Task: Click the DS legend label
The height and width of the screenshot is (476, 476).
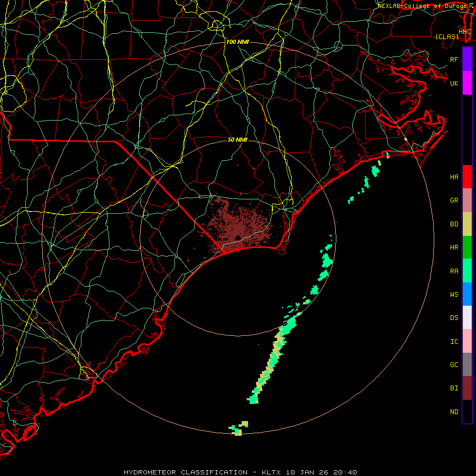Action: pyautogui.click(x=454, y=318)
